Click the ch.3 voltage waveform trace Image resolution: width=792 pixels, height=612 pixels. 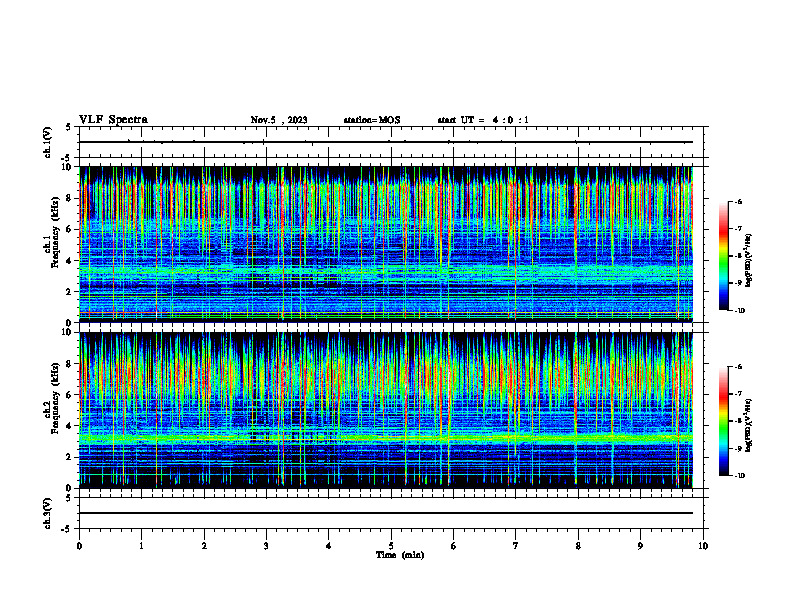(386, 513)
